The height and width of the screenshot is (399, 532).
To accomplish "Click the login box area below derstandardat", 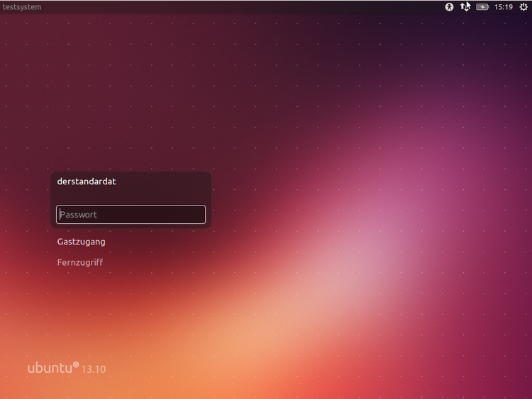I will pos(131,196).
